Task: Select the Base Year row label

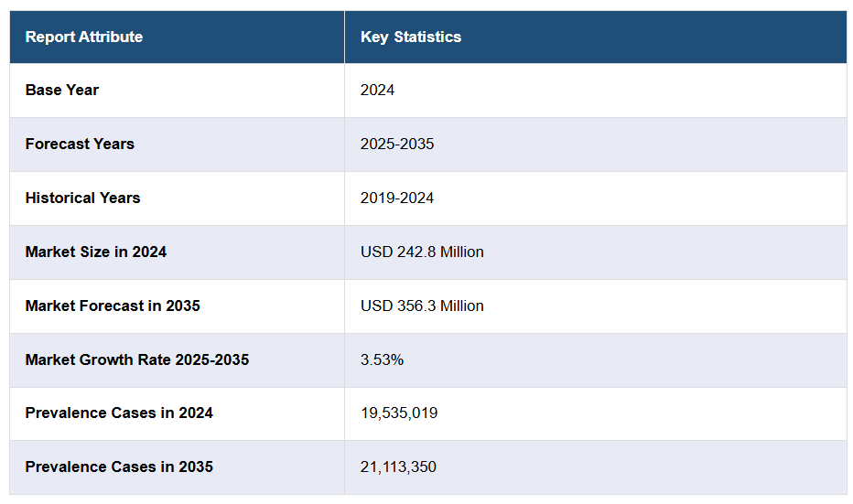Action: 62,91
